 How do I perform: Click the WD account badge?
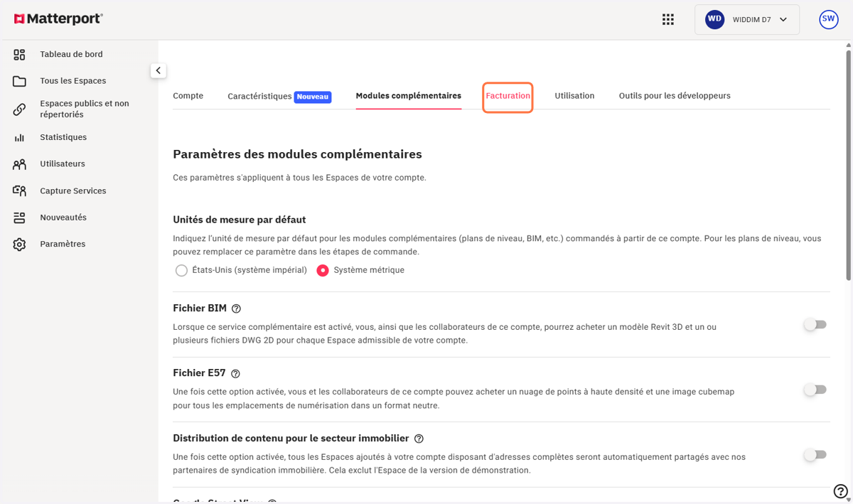[714, 20]
